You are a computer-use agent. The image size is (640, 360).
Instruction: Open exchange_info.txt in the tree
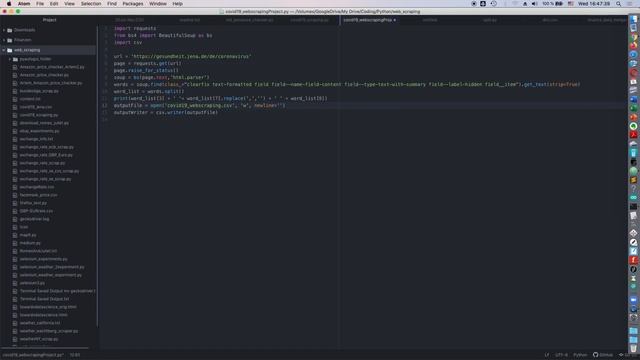tap(36, 139)
